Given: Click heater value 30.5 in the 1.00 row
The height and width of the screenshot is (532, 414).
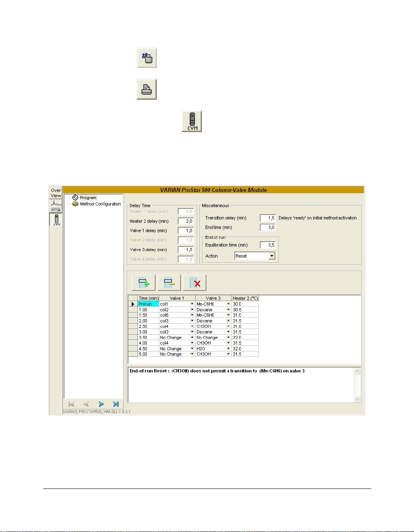Looking at the screenshot, I should (245, 310).
